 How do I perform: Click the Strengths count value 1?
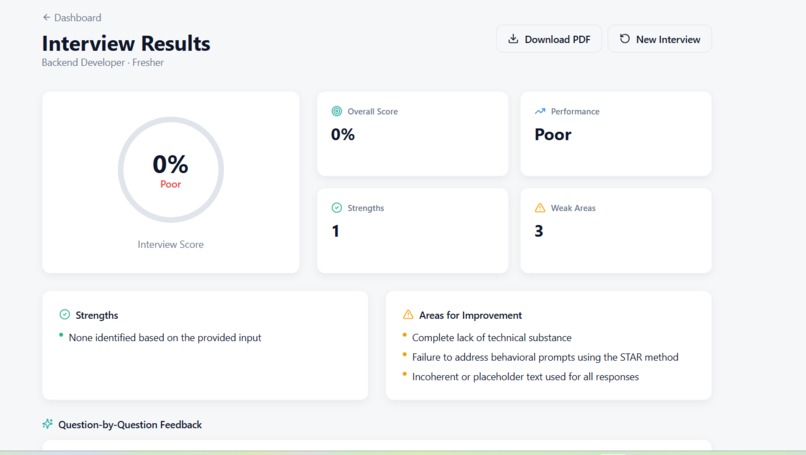point(336,231)
